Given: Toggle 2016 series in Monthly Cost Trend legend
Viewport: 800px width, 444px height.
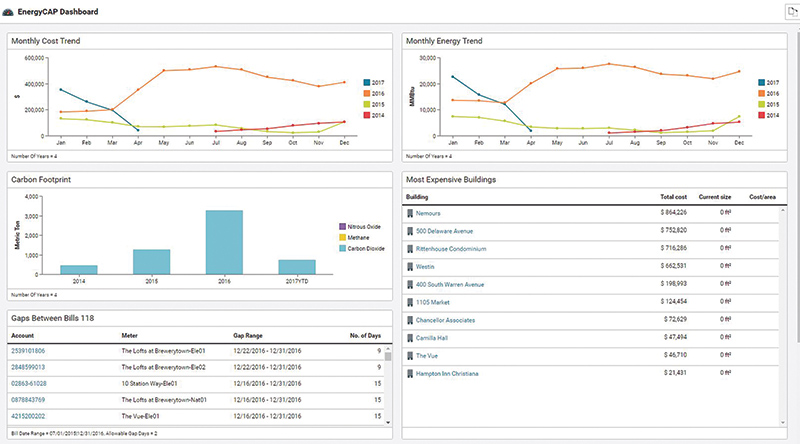Looking at the screenshot, I should click(x=374, y=93).
